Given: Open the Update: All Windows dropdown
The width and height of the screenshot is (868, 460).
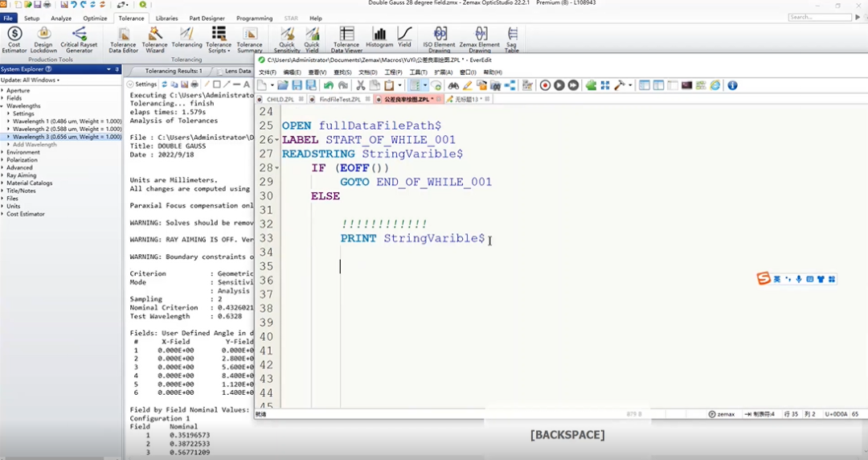Looking at the screenshot, I should (x=31, y=80).
